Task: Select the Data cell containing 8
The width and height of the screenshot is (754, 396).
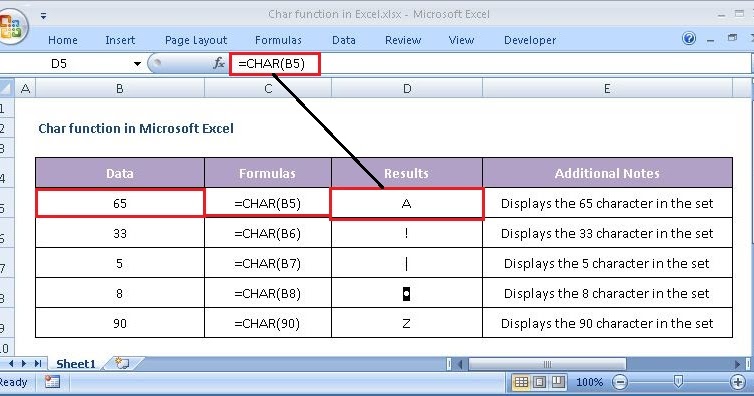Action: click(x=120, y=293)
